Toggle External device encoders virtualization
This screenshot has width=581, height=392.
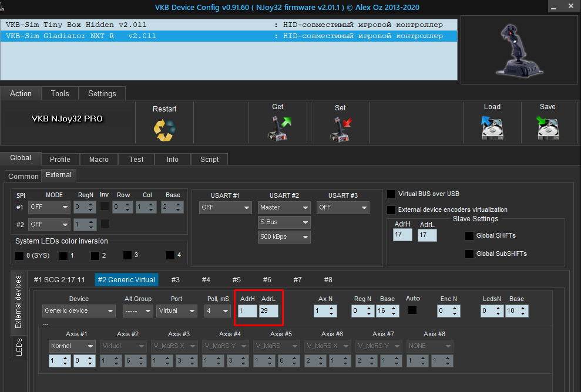(392, 209)
